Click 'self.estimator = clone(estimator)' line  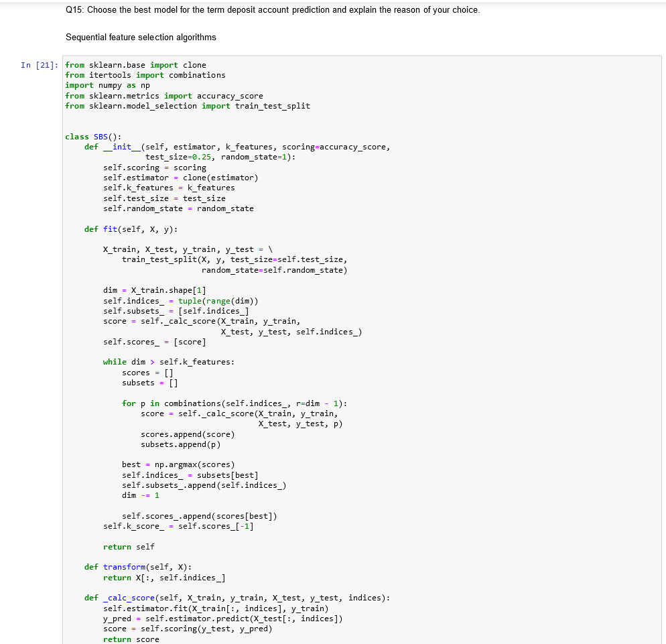click(x=180, y=178)
